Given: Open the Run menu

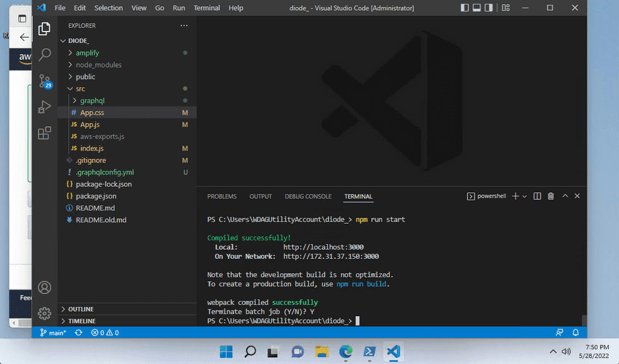Looking at the screenshot, I should [x=179, y=8].
